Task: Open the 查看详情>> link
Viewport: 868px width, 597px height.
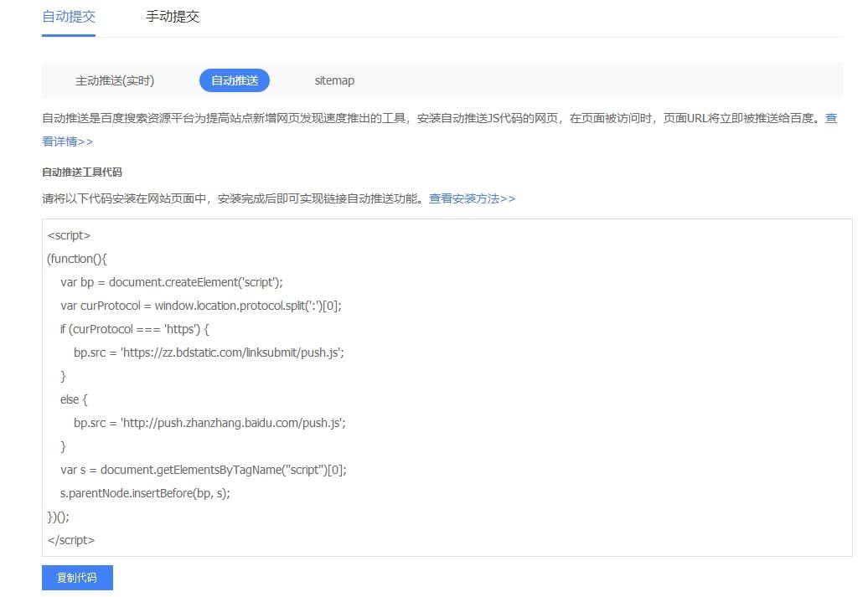Action: click(x=68, y=142)
